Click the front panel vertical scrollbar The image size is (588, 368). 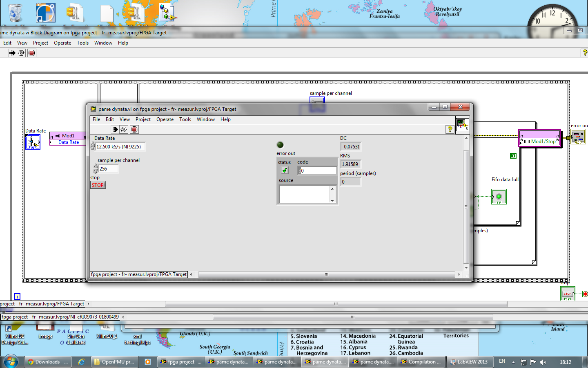coord(466,207)
